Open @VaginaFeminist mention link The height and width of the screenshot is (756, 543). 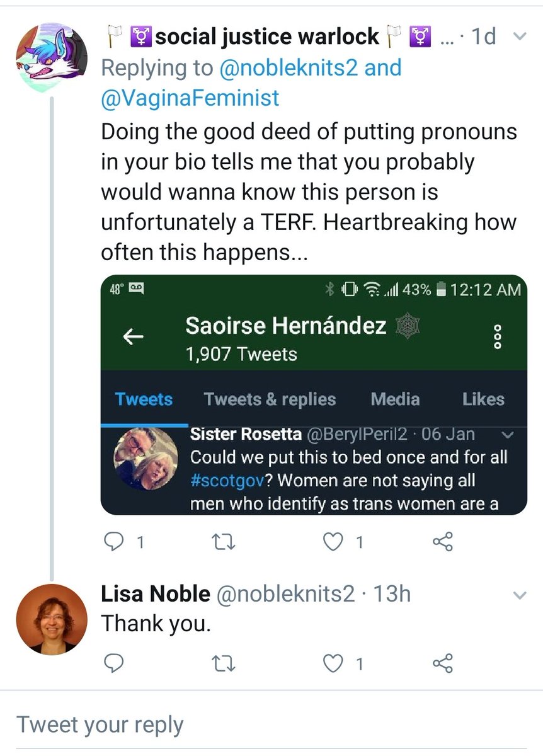[190, 98]
